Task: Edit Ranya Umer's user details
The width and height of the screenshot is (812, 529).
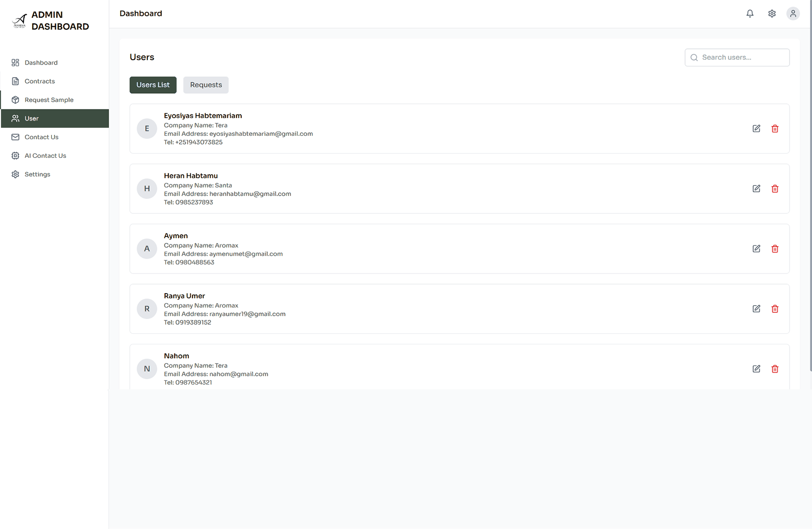Action: point(756,309)
